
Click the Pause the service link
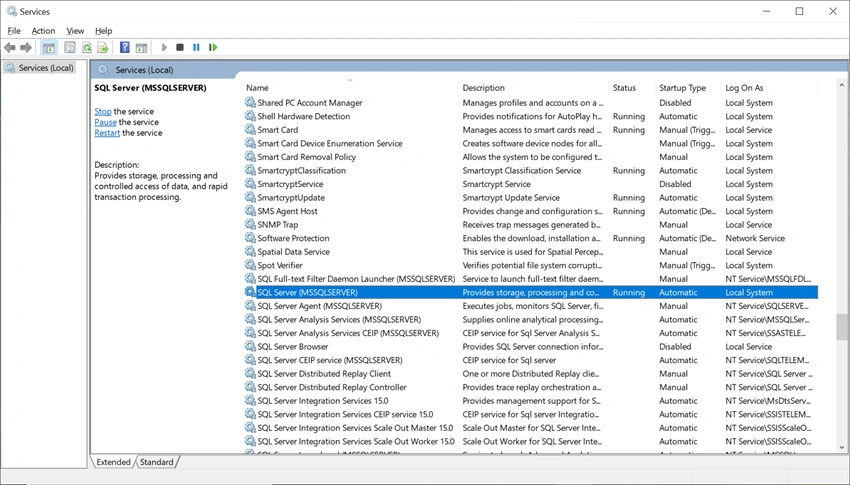coord(105,122)
